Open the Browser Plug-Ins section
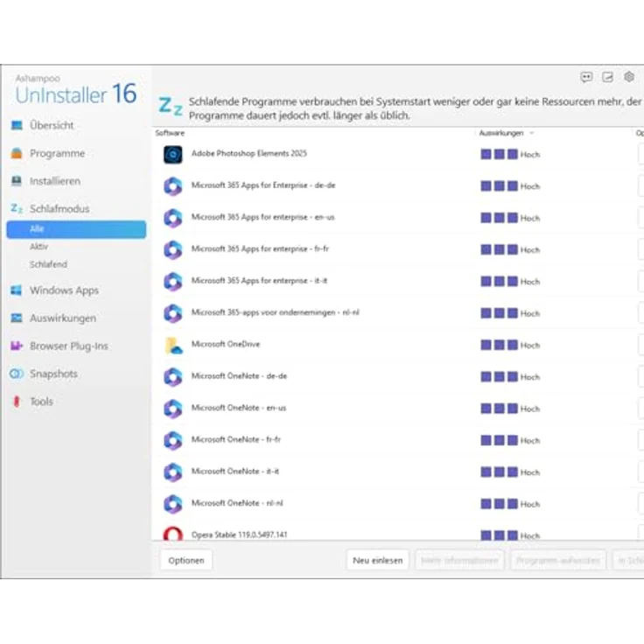Screen dimensions: 644x644 [x=69, y=346]
